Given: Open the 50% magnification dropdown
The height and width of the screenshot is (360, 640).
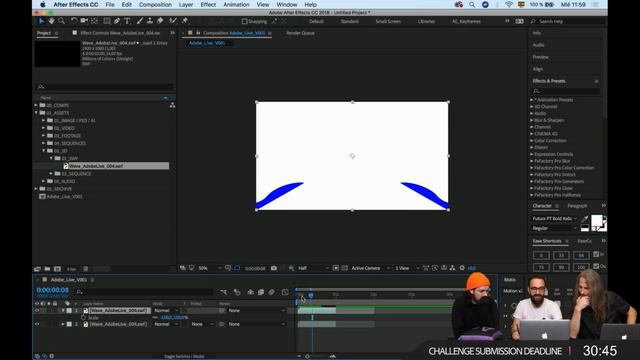Looking at the screenshot, I should click(210, 268).
